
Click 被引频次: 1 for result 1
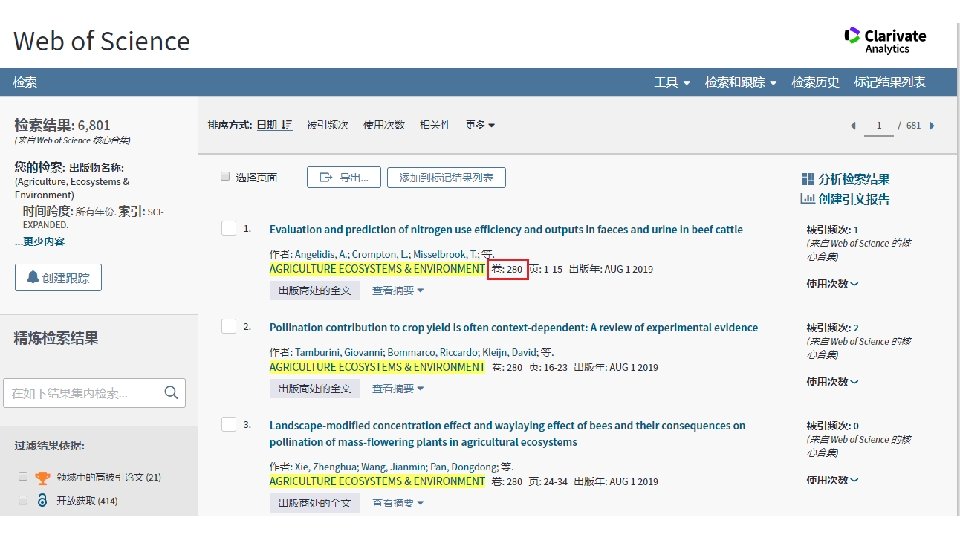coord(832,229)
